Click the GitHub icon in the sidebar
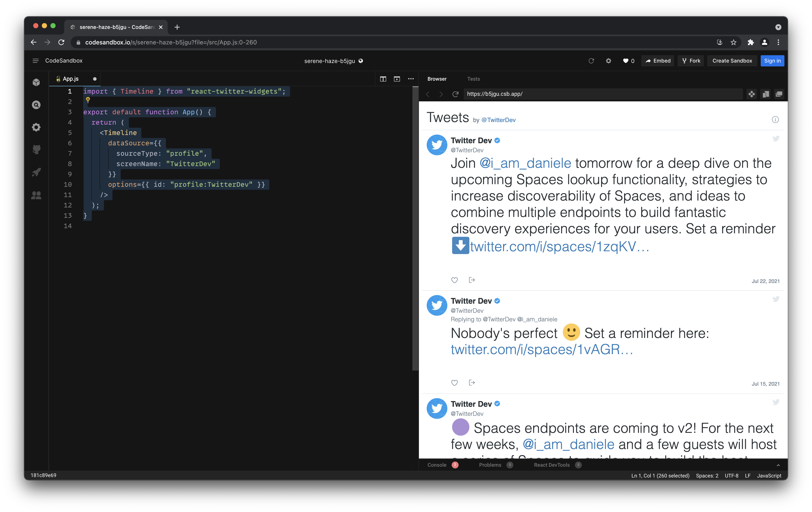This screenshot has height=512, width=812. point(36,149)
